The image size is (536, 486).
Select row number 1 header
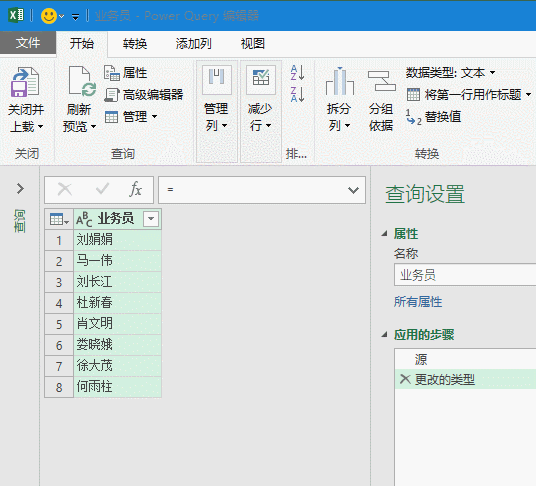pos(59,240)
